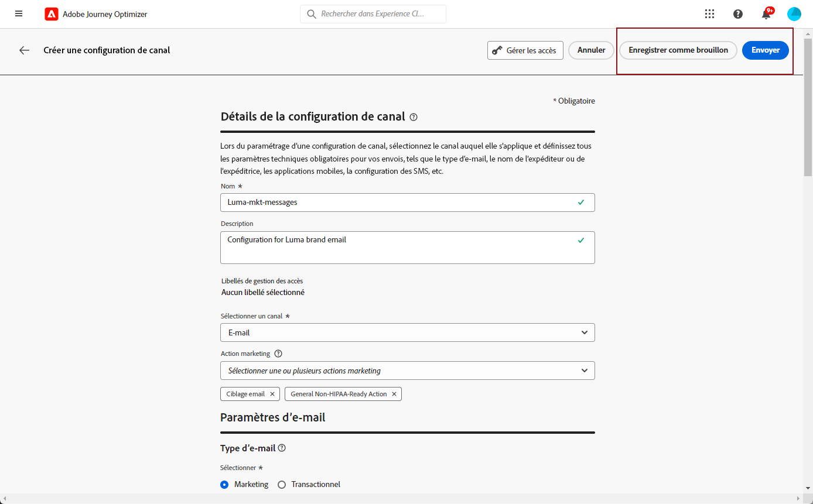
Task: Open the Action marketing dropdown
Action: [408, 371]
